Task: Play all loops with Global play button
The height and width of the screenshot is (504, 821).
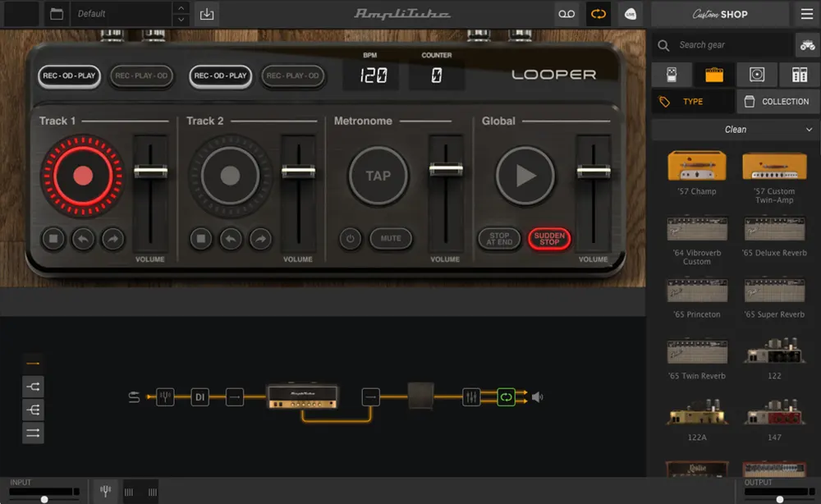Action: click(525, 176)
